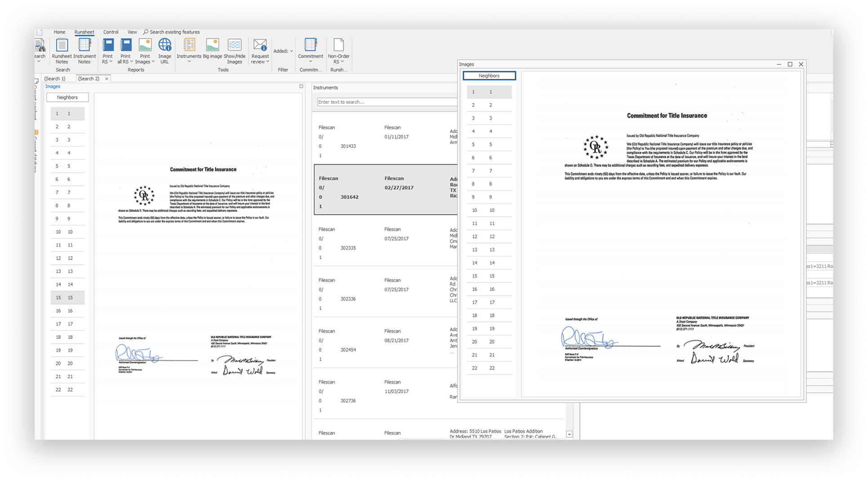This screenshot has height=480, width=868.
Task: Click the Search binoculars icon in ribbon
Action: point(40,45)
